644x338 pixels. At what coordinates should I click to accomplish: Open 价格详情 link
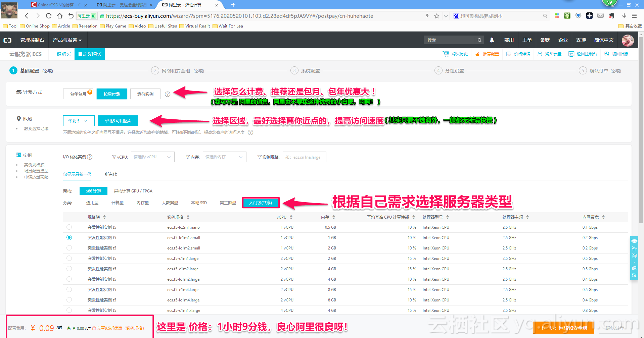[x=518, y=54]
